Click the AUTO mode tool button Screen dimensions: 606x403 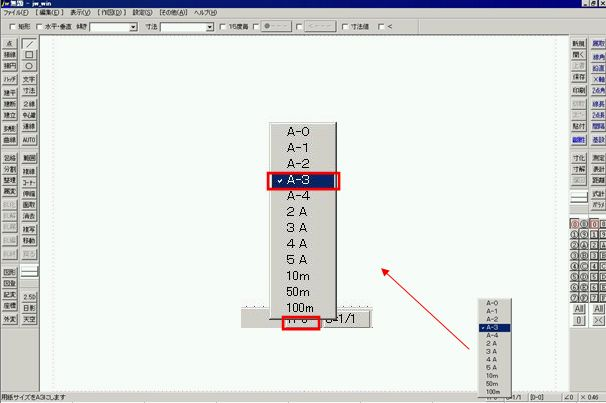point(30,140)
